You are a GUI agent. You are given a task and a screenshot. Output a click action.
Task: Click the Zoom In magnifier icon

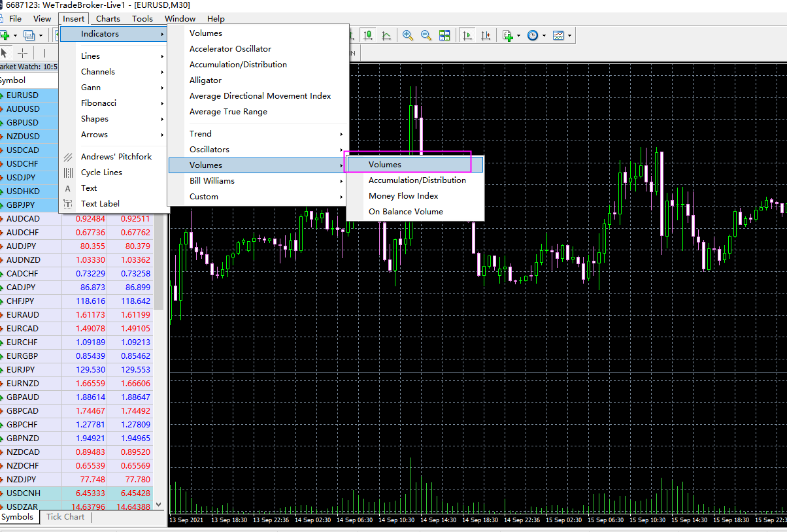[x=408, y=35]
